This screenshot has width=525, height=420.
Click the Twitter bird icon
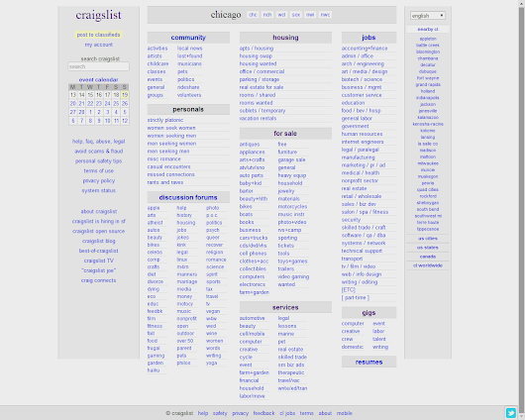[510, 413]
